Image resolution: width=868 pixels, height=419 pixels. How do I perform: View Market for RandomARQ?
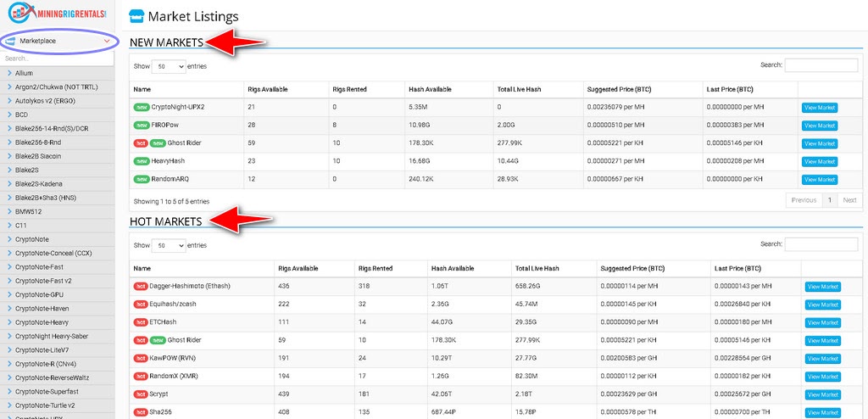(x=820, y=180)
